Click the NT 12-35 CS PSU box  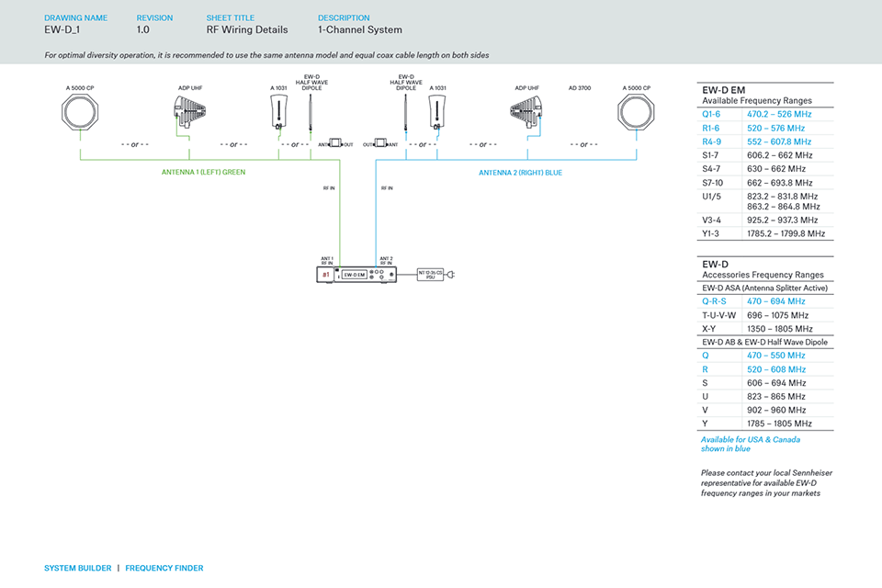point(430,275)
